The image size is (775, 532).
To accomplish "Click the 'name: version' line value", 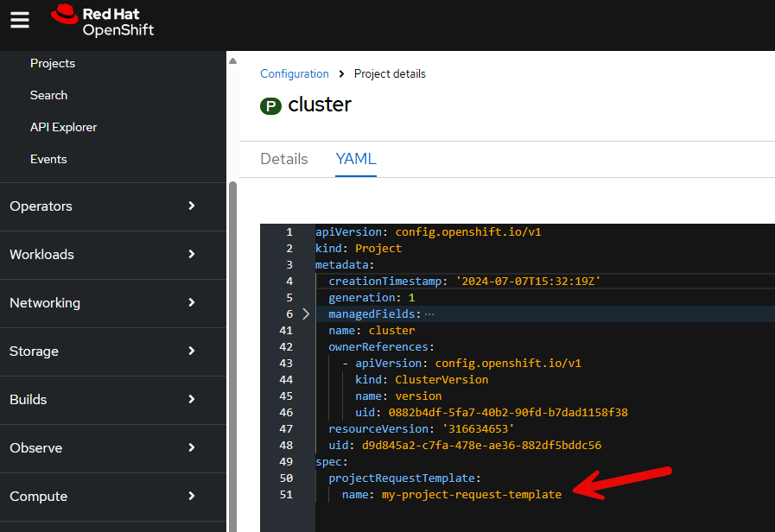I will point(418,396).
